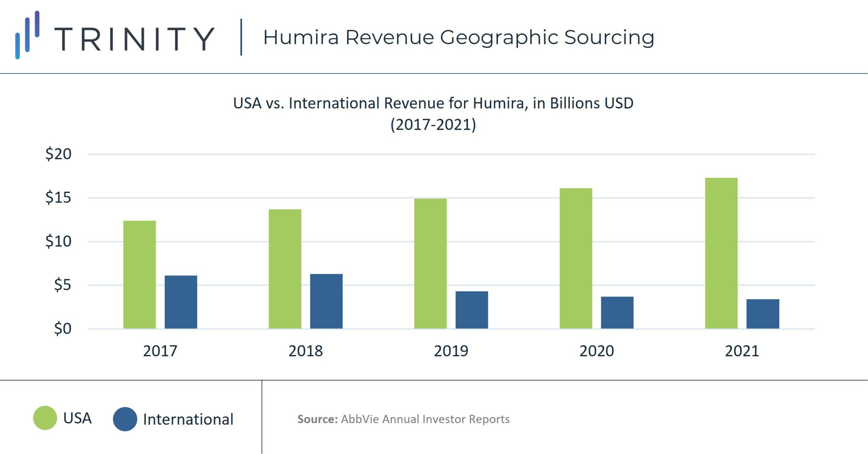Click the green USA legend circle

point(45,418)
